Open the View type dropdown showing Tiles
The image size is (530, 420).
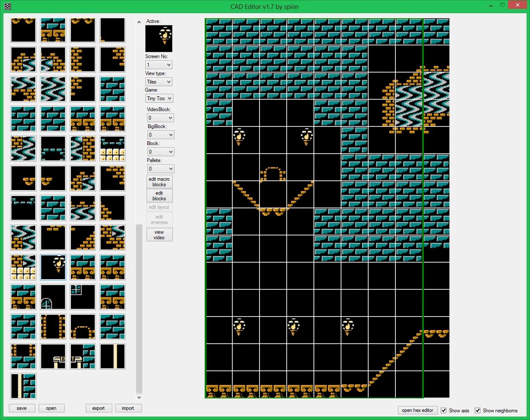click(159, 82)
